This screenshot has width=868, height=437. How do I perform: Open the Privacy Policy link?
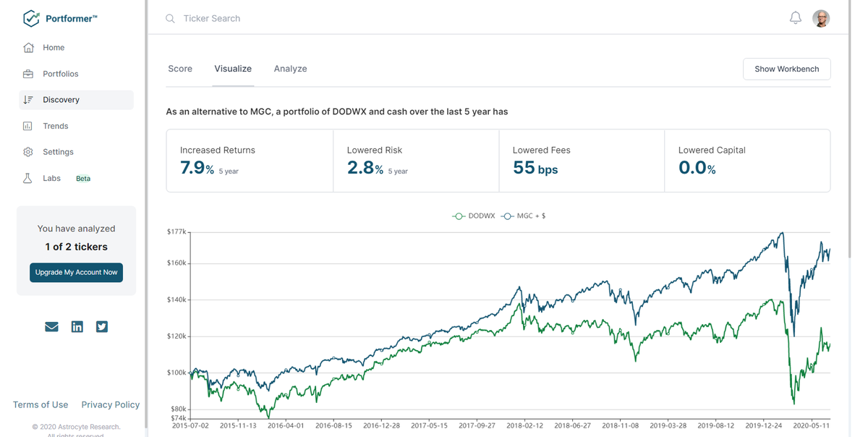point(111,404)
